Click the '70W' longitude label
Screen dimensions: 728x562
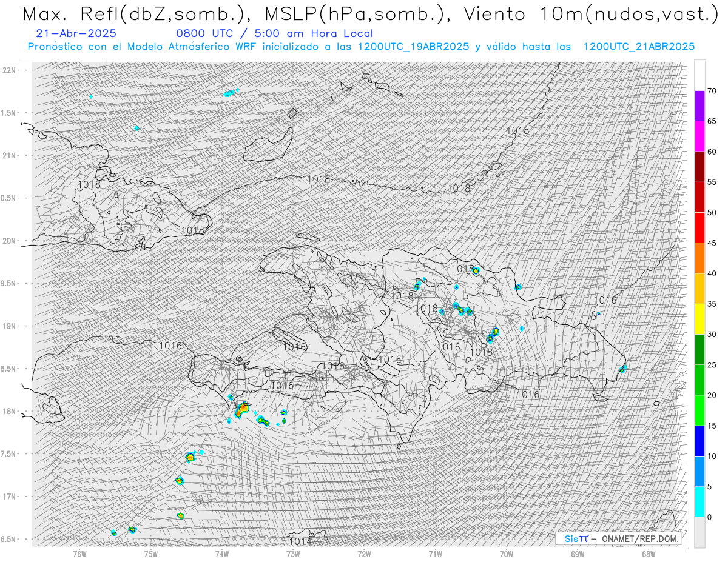[x=507, y=553]
